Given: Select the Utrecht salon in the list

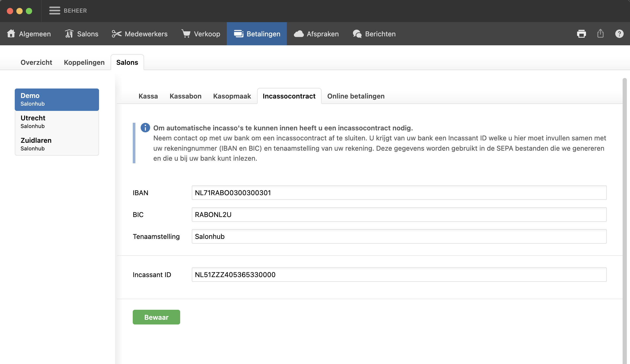Looking at the screenshot, I should click(x=57, y=122).
